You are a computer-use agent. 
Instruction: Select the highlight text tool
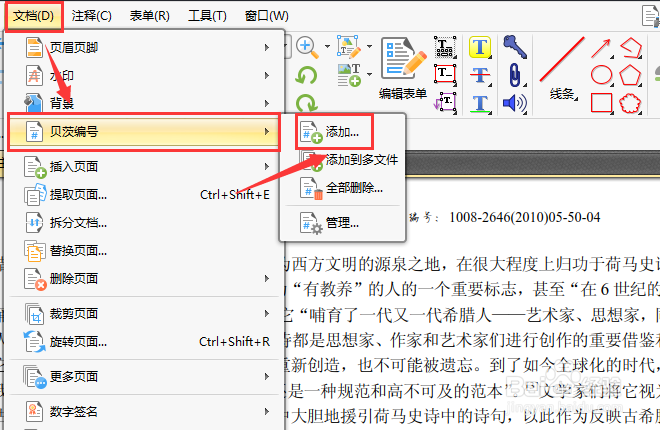480,47
